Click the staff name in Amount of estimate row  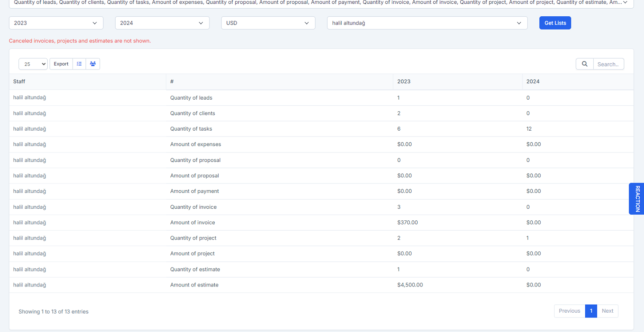point(30,285)
